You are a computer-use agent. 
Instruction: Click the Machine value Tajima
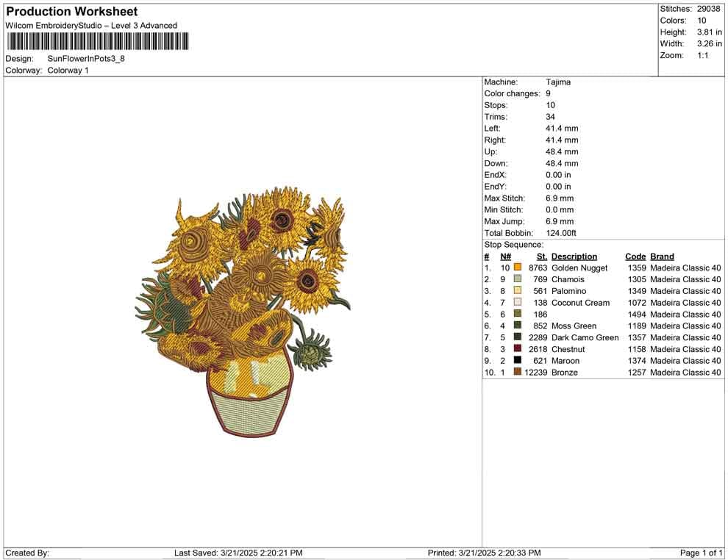click(x=558, y=82)
